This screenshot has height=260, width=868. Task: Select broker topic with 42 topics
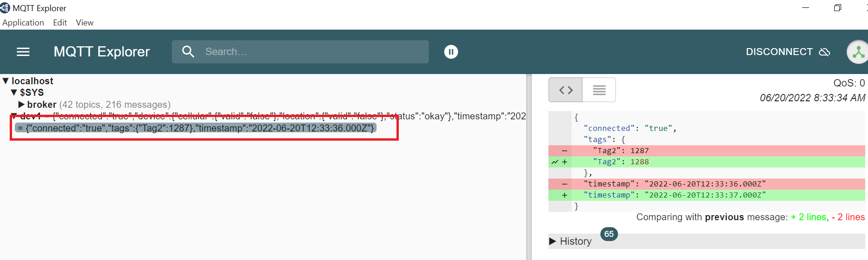[99, 105]
